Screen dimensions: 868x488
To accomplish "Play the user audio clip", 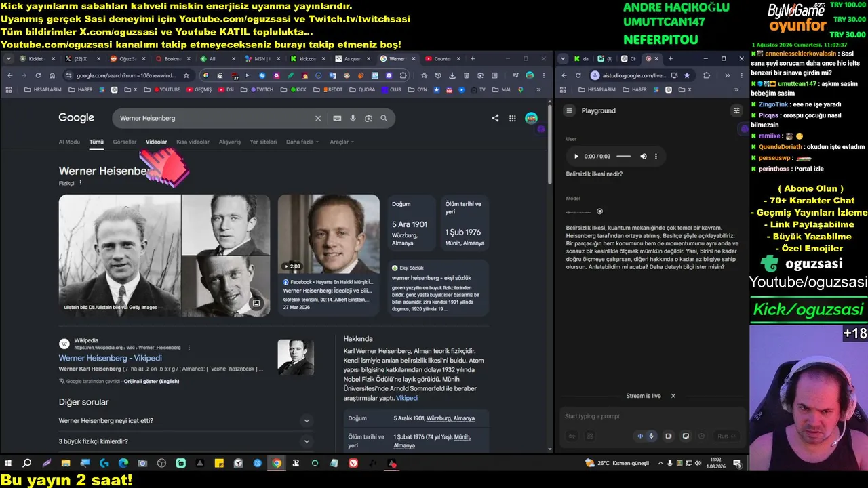I will coord(576,156).
